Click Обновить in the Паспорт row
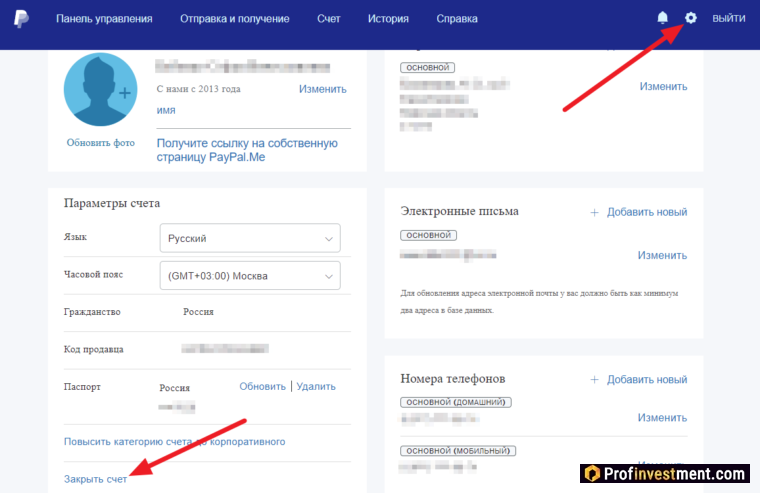Viewport: 760px width, 493px height. [262, 386]
